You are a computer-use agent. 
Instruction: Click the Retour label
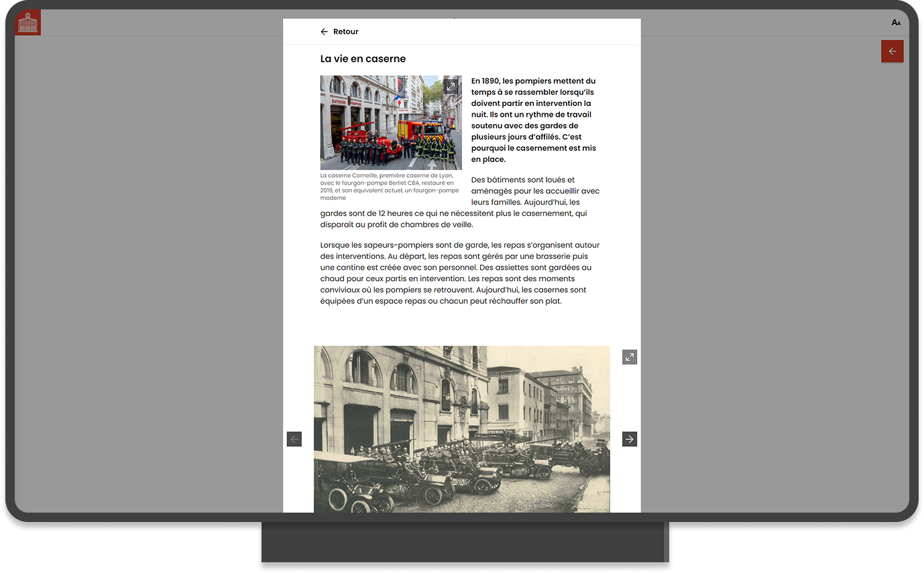tap(345, 32)
